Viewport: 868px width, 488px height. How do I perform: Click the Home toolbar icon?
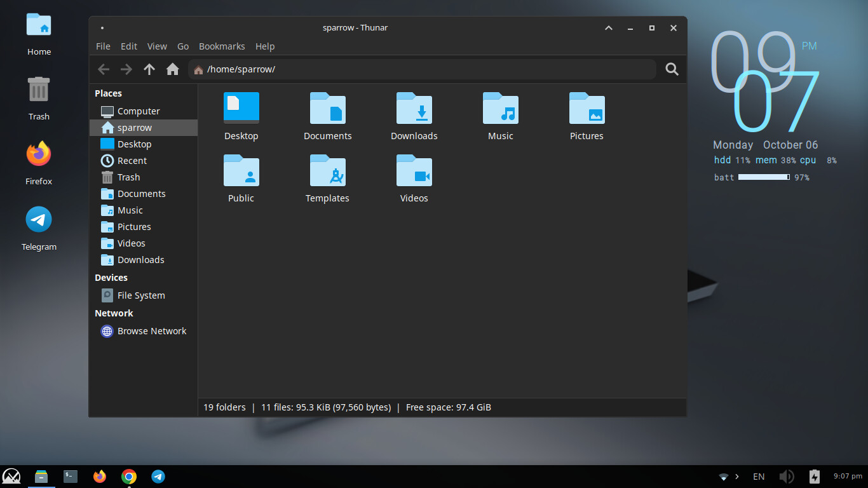point(172,69)
